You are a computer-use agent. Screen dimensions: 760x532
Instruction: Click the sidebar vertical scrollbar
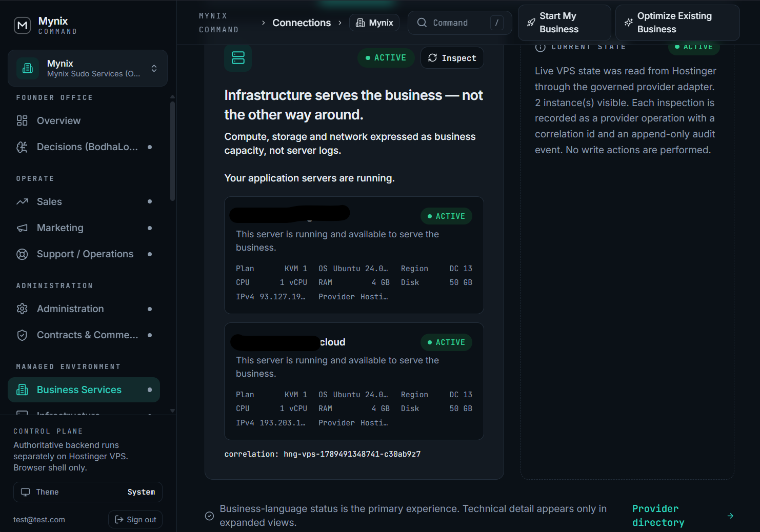click(172, 151)
